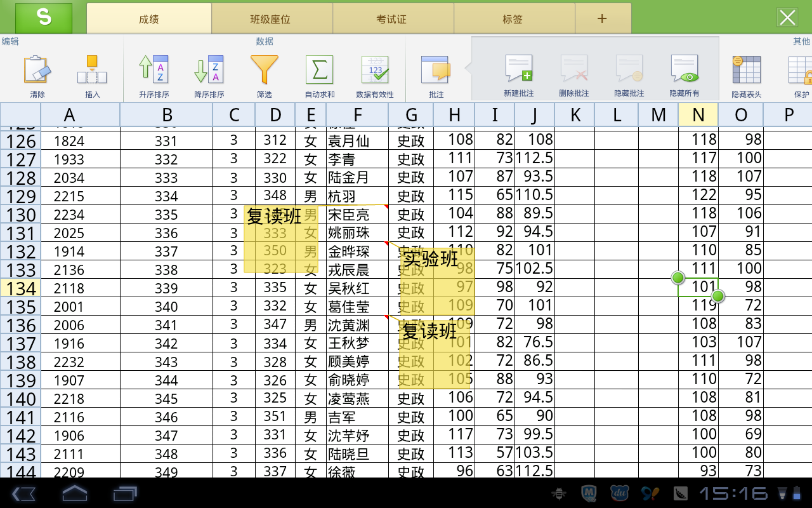Open the 筛选 filter funnel
This screenshot has width=812, height=508.
pyautogui.click(x=264, y=70)
